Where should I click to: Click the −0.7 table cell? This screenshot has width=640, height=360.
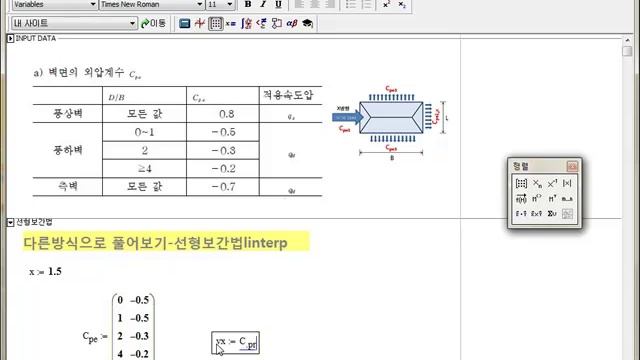click(224, 187)
